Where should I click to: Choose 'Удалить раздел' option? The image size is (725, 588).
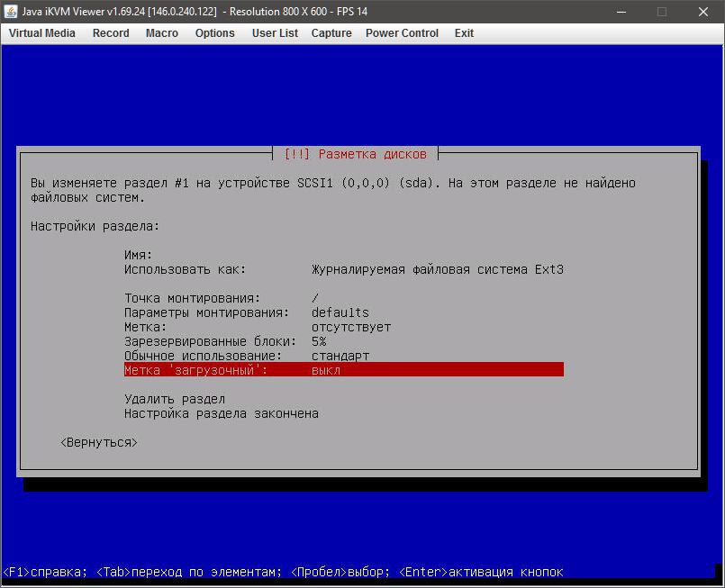pos(175,399)
